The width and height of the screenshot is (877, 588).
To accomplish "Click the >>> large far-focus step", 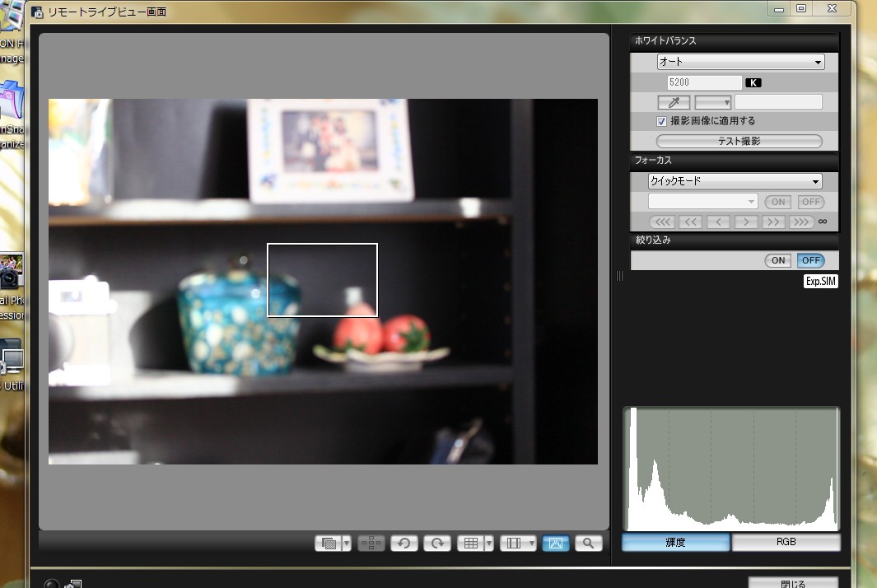I will tap(801, 222).
